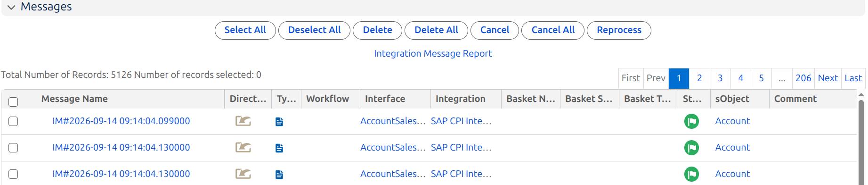Click the Direct... column header

click(248, 99)
